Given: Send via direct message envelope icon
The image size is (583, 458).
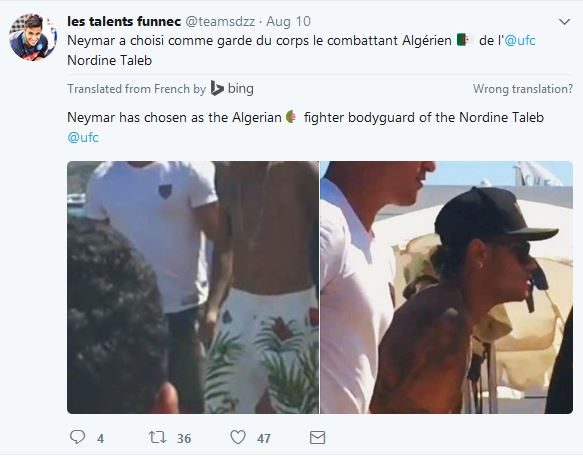Looking at the screenshot, I should 317,438.
